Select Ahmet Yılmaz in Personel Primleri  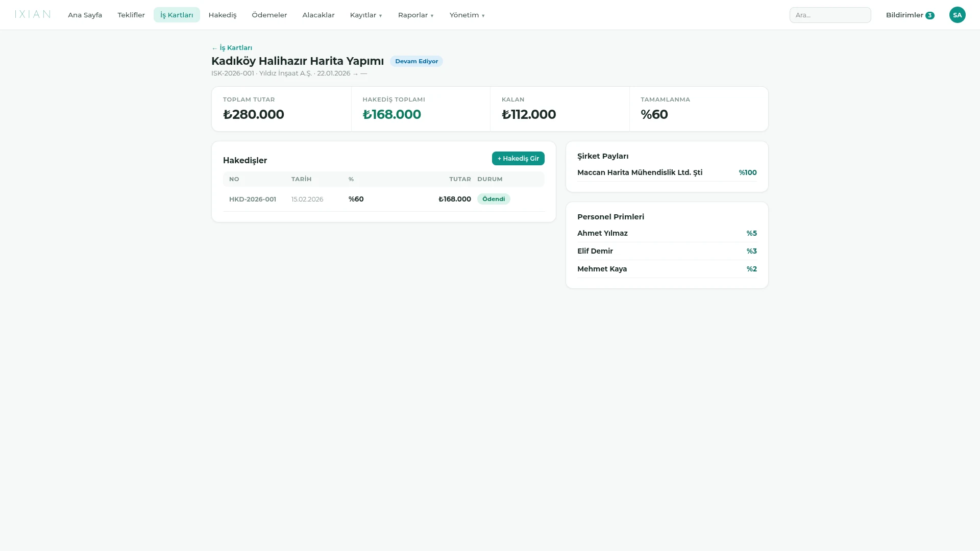667,233
